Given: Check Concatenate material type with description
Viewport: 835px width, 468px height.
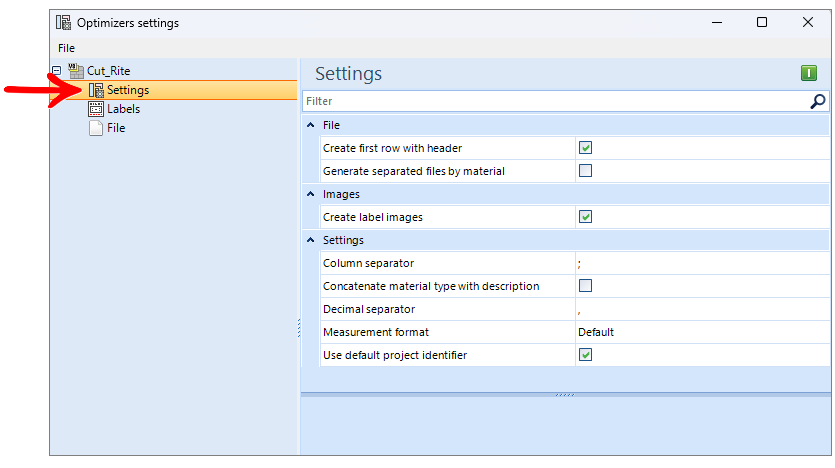Looking at the screenshot, I should (x=585, y=286).
